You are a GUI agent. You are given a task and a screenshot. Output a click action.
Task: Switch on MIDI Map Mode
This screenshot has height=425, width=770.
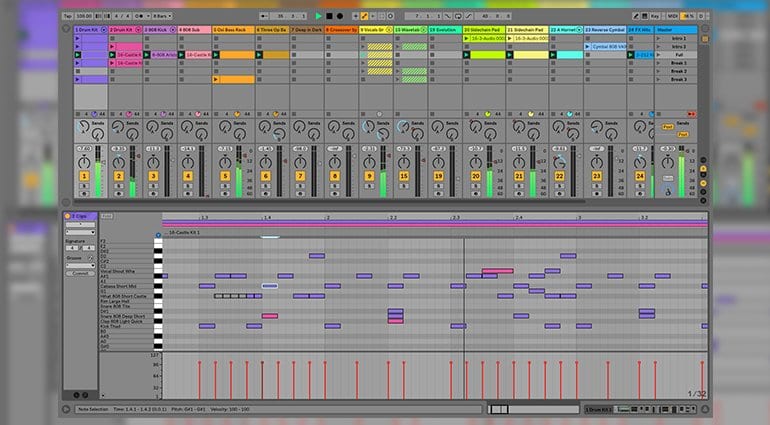click(672, 16)
